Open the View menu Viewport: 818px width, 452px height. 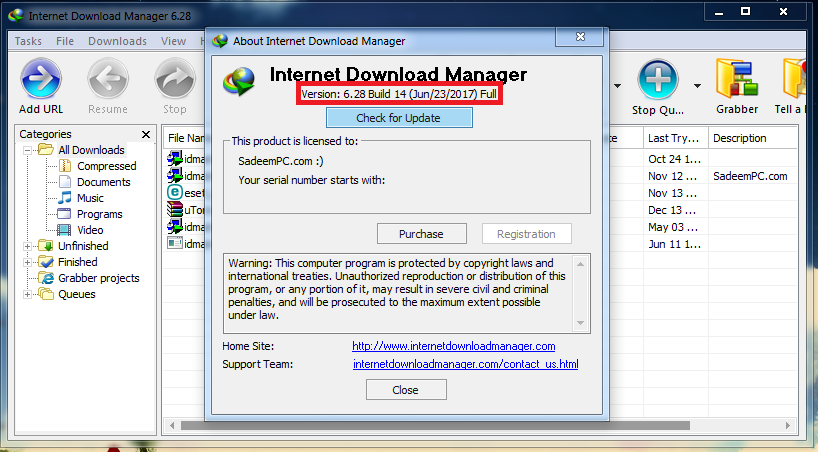pyautogui.click(x=173, y=41)
